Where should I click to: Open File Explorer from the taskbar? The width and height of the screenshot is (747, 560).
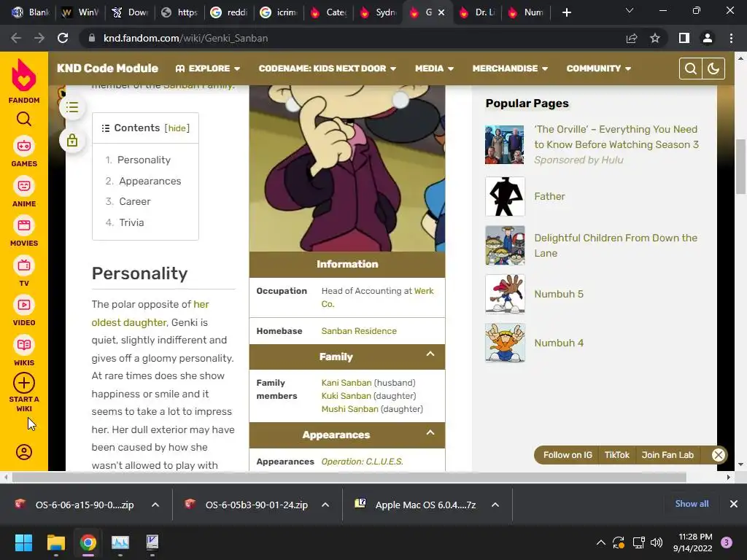pos(55,542)
